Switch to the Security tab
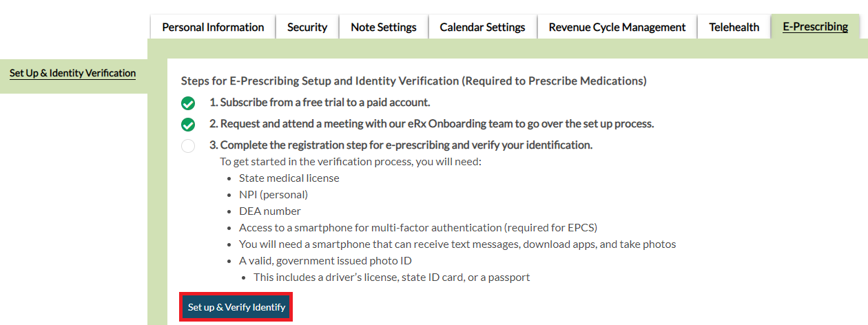The image size is (868, 325). pos(307,28)
